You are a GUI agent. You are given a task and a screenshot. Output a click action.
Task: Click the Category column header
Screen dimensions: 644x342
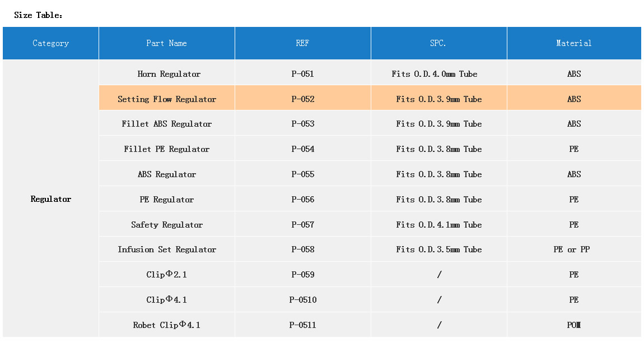[50, 43]
